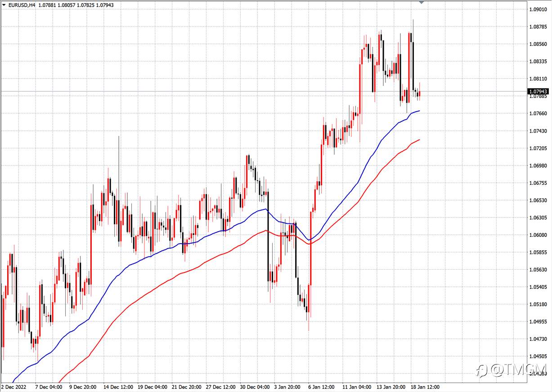Viewport: 552px width, 392px height.
Task: Click the 13 Jan 20:00 time label
Action: (391, 387)
